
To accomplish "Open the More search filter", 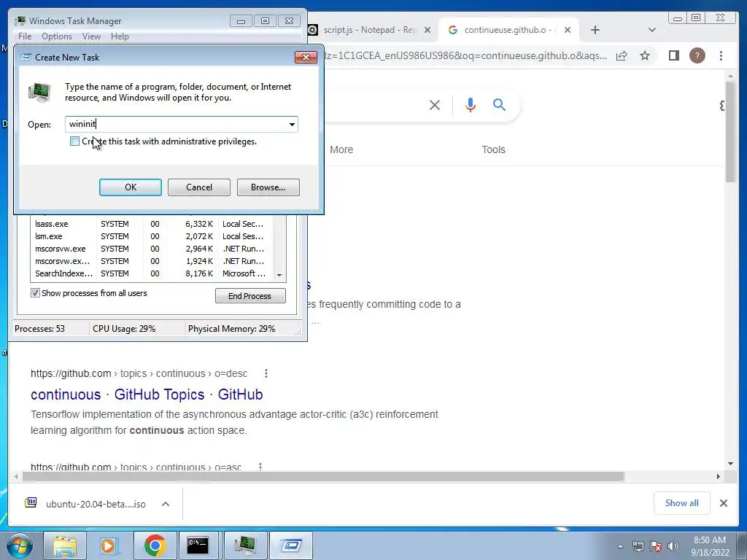I will tap(341, 149).
